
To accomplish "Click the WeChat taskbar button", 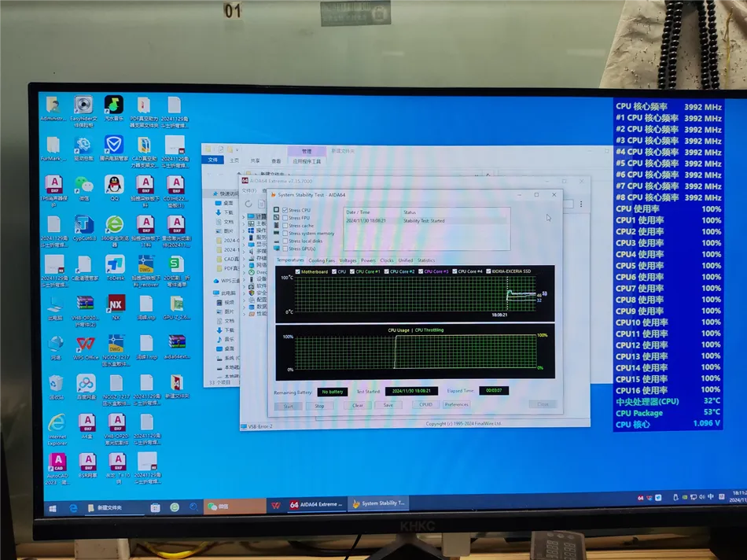I will 235,507.
